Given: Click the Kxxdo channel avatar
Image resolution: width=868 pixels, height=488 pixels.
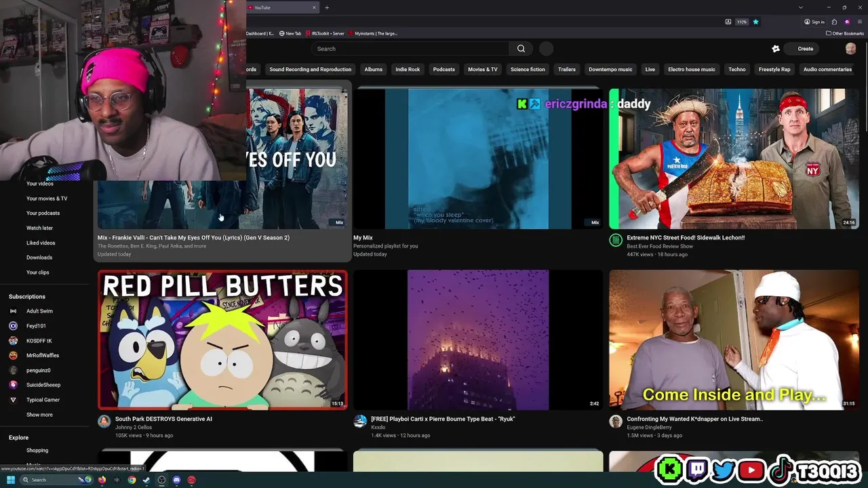Looking at the screenshot, I should [x=360, y=421].
